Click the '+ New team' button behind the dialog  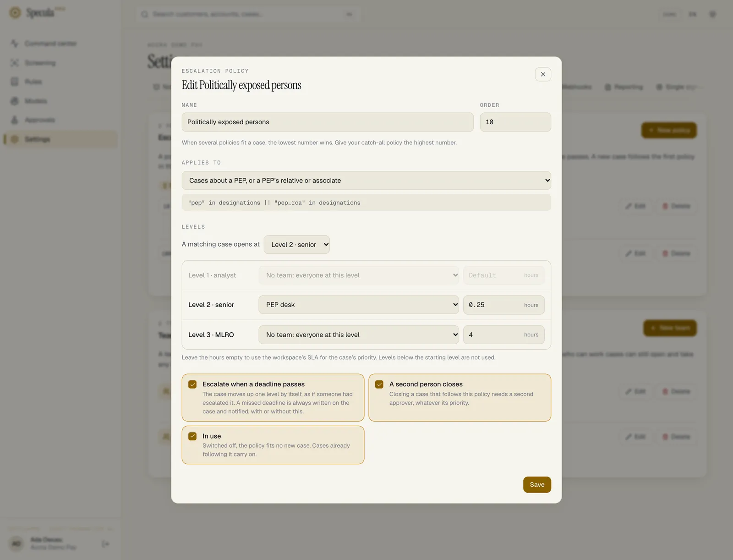click(x=670, y=328)
